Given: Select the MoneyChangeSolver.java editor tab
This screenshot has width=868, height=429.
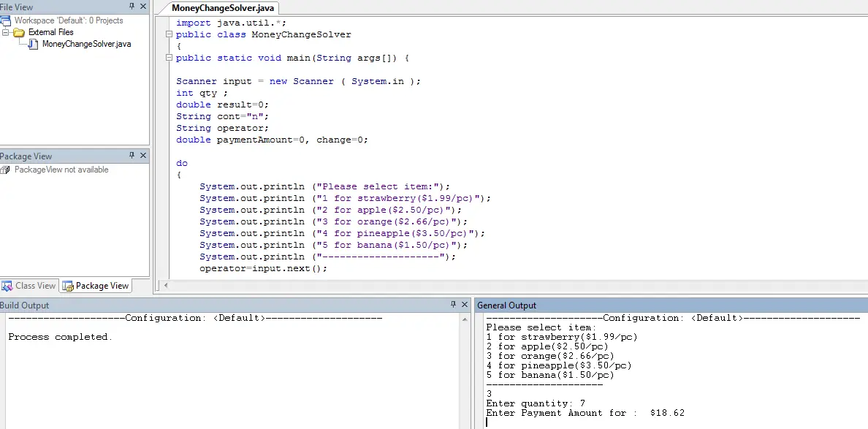Looking at the screenshot, I should pyautogui.click(x=223, y=8).
